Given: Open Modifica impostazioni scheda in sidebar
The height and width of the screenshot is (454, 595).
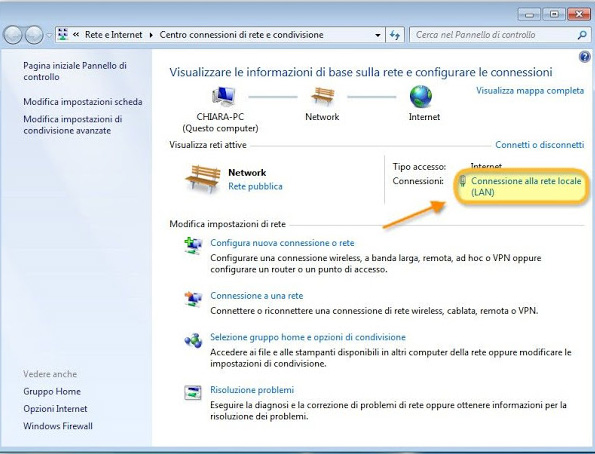Looking at the screenshot, I should 83,102.
